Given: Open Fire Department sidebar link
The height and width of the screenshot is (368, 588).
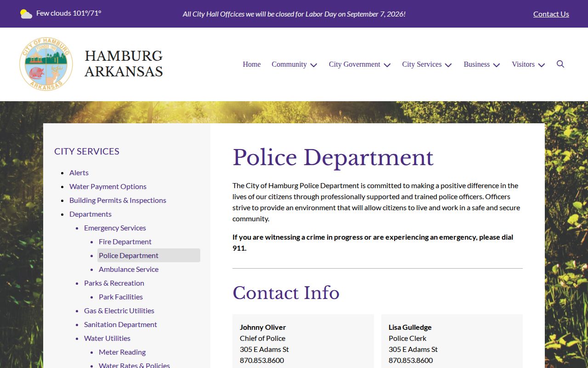Looking at the screenshot, I should 125,241.
